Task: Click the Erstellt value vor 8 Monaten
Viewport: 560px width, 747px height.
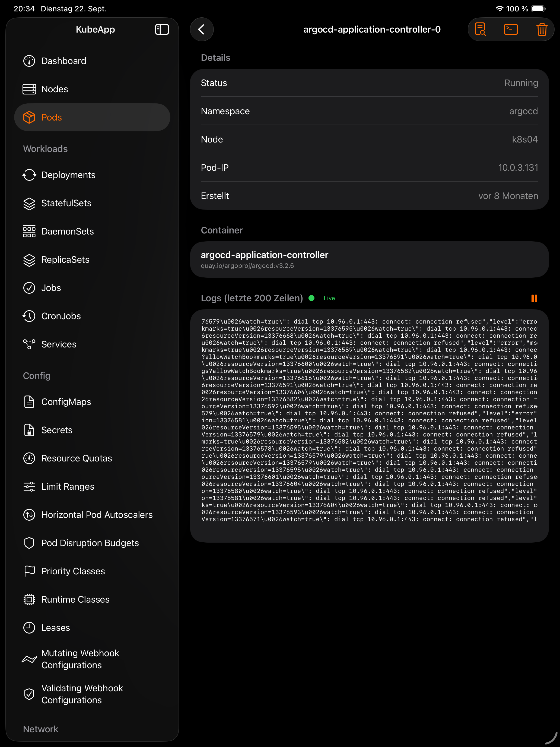Action: click(508, 196)
